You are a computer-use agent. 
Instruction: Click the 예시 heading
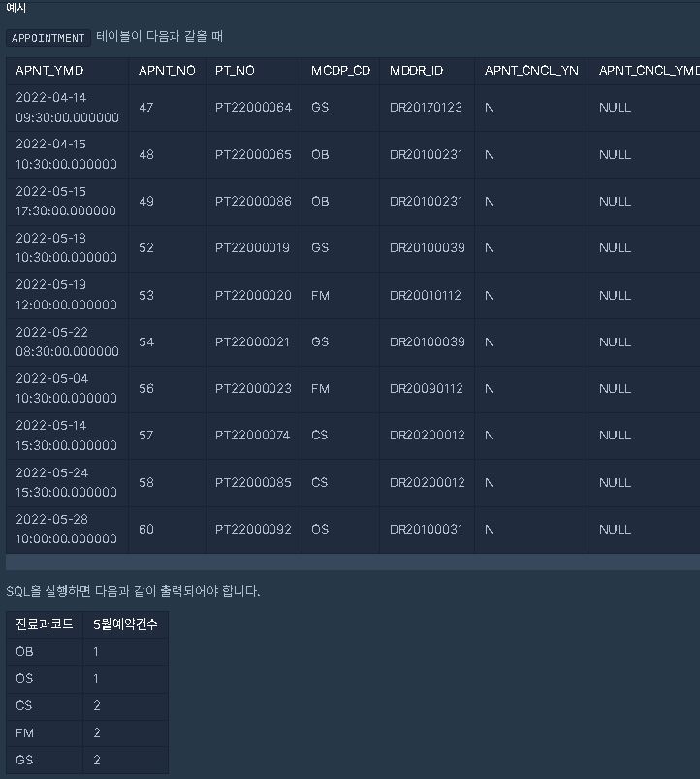coord(16,8)
